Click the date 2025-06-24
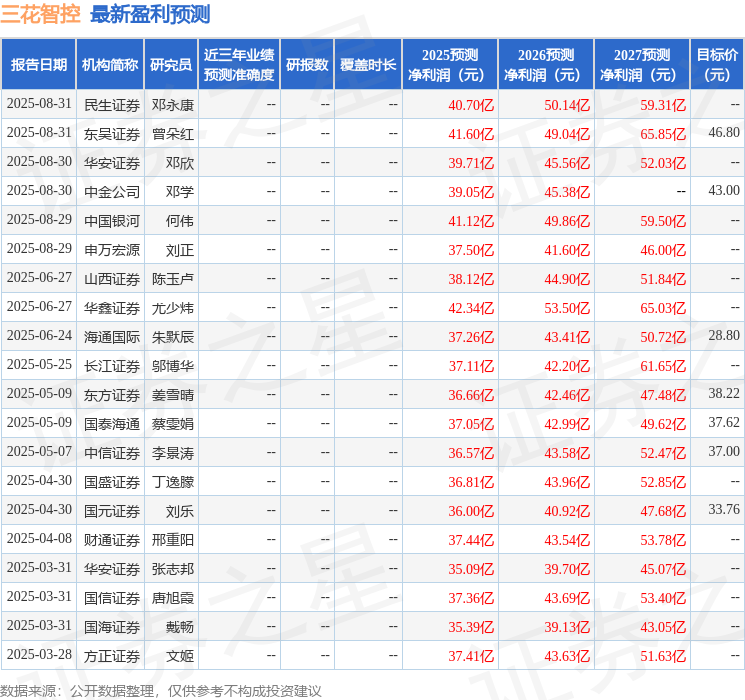 click(x=39, y=336)
